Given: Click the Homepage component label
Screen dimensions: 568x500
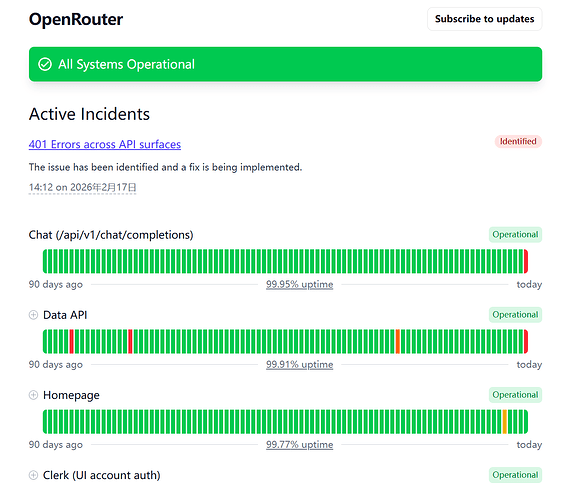Looking at the screenshot, I should click(71, 395).
